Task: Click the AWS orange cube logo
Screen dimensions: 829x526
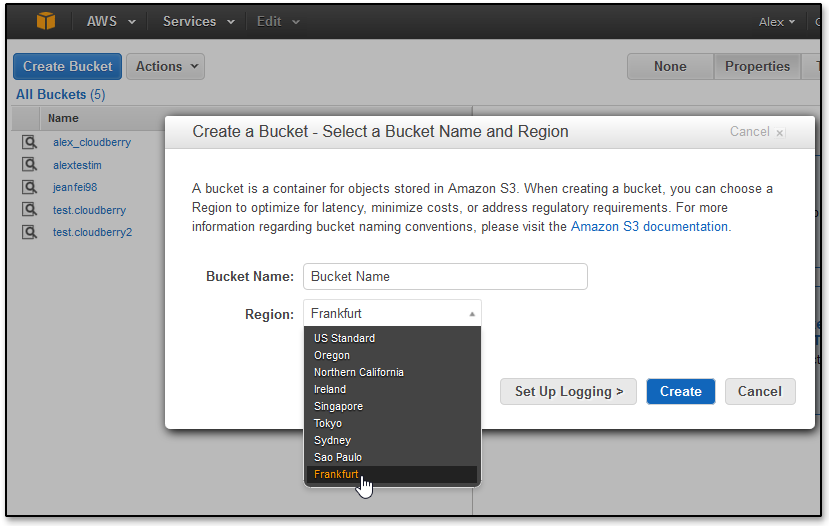Action: point(46,21)
